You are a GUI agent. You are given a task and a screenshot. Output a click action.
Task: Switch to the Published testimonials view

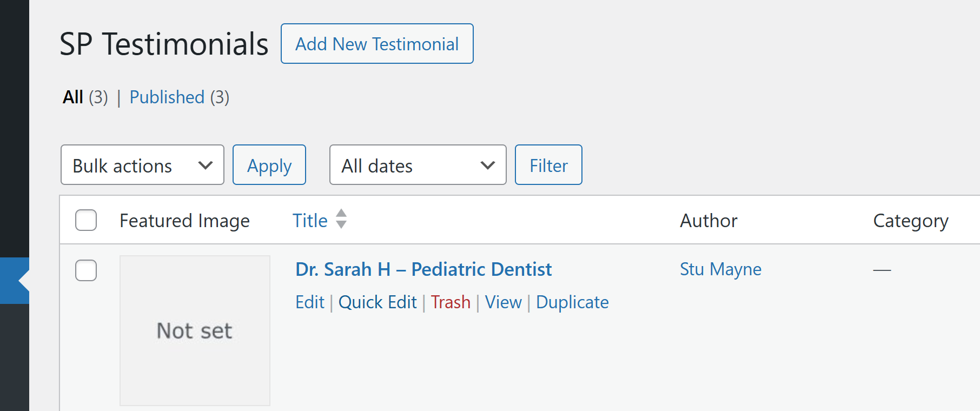167,97
